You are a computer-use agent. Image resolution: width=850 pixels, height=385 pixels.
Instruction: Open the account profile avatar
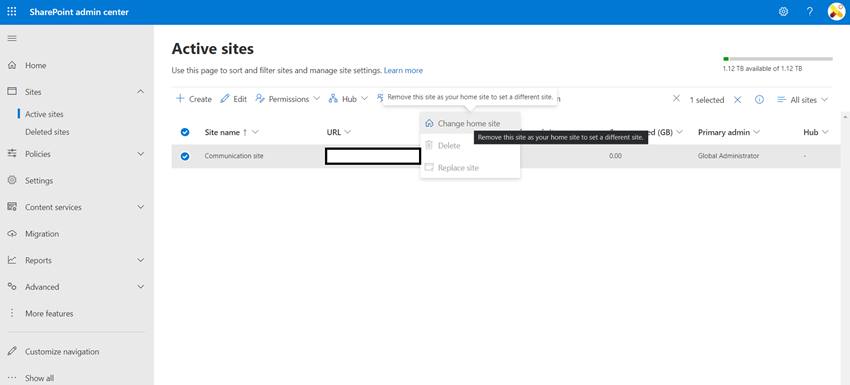click(x=836, y=12)
